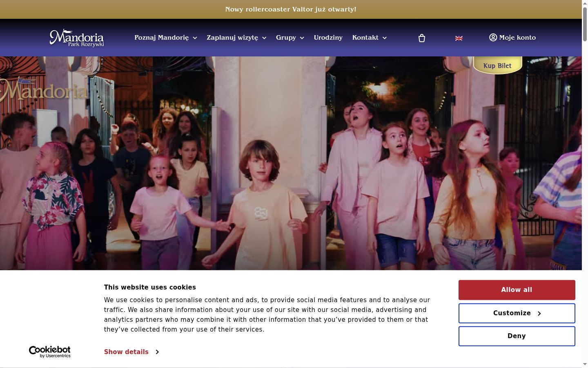Open Moje konto account link
The image size is (588, 368).
512,38
